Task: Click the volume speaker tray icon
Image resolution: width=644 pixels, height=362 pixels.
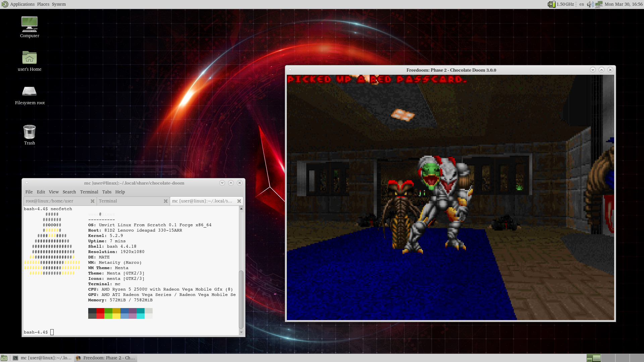Action: (x=590, y=4)
